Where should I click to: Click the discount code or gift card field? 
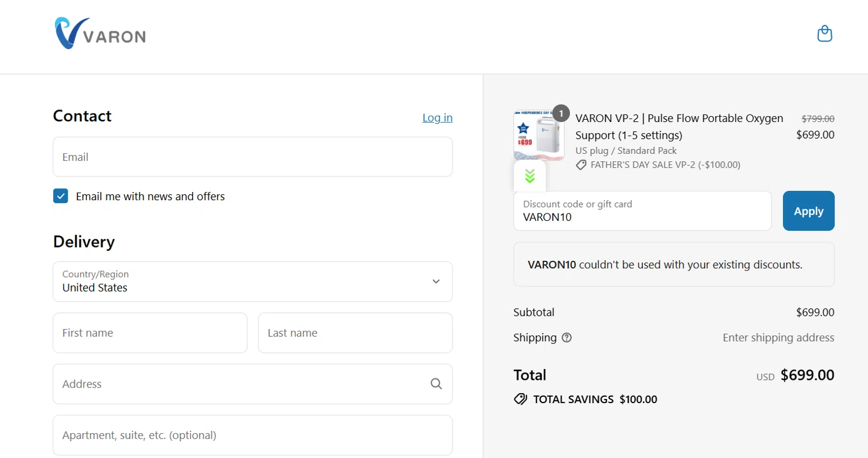[642, 211]
